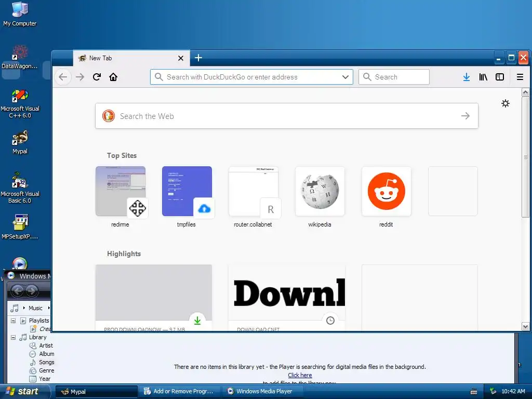Screen dimensions: 532x399
Task: Click the 10:42 AM system clock
Action: (x=513, y=392)
